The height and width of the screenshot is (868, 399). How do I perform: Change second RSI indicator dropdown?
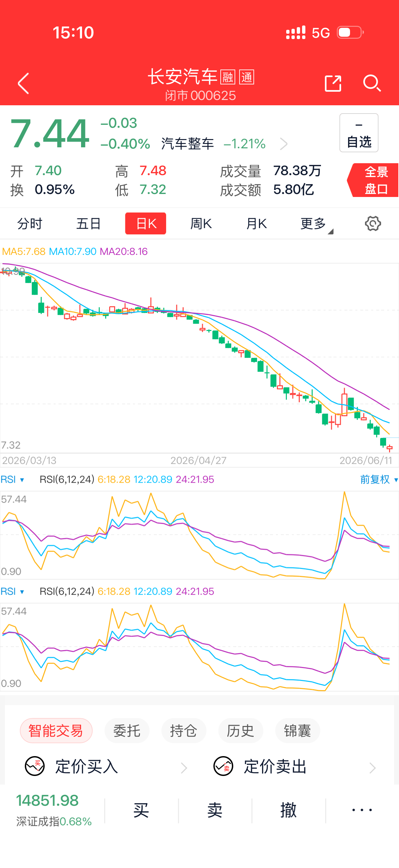coord(13,591)
